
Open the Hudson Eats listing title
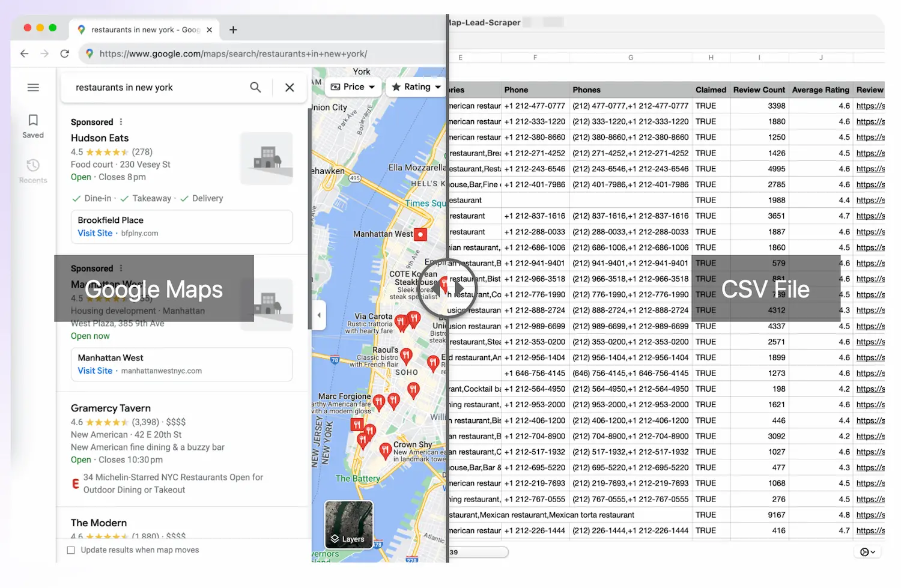point(100,138)
